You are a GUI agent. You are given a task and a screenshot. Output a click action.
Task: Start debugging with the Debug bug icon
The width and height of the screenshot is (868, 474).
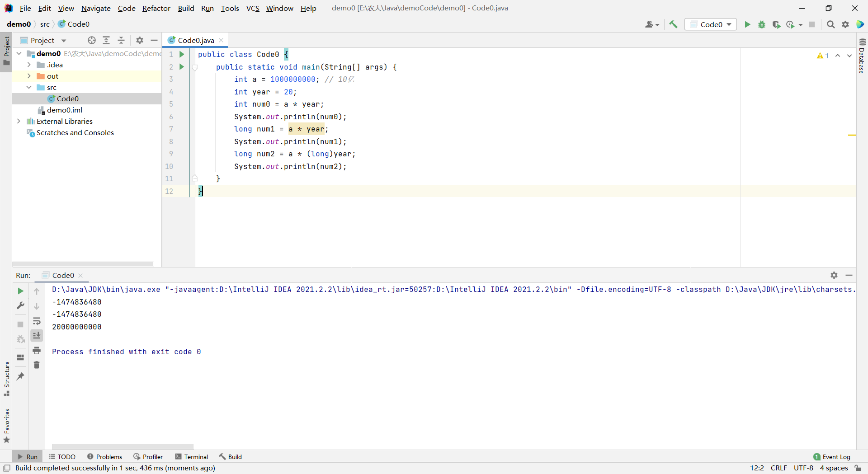coord(762,24)
